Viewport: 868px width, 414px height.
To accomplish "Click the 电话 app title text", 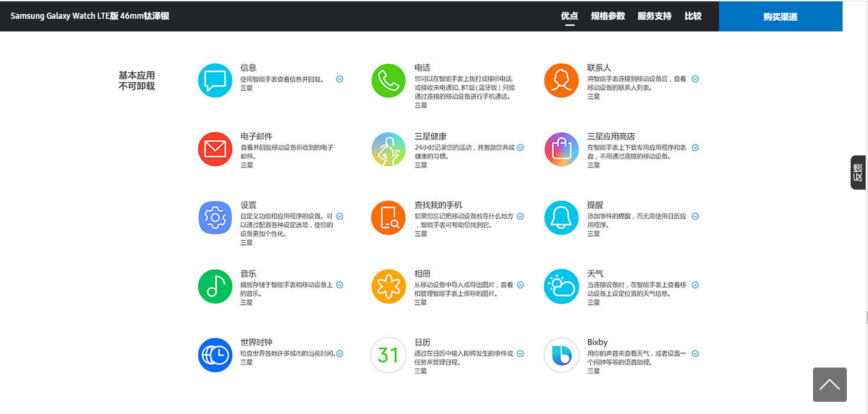I will tap(422, 68).
